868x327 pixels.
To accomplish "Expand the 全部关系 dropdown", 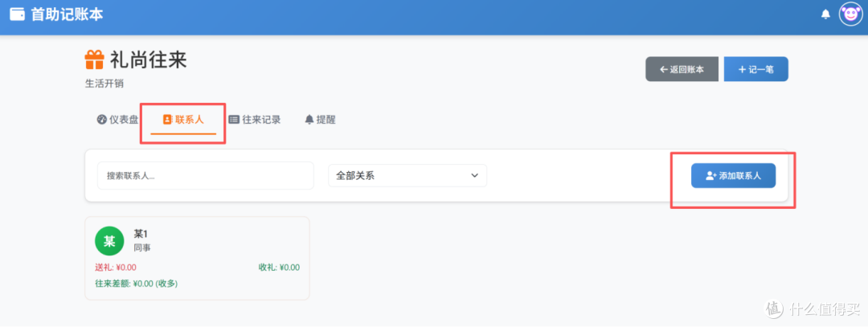I will pos(407,175).
